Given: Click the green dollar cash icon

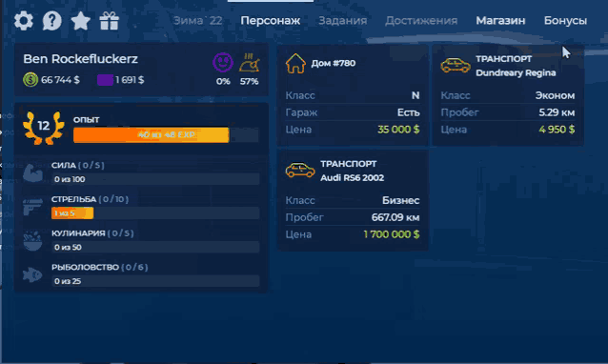Looking at the screenshot, I should 30,80.
